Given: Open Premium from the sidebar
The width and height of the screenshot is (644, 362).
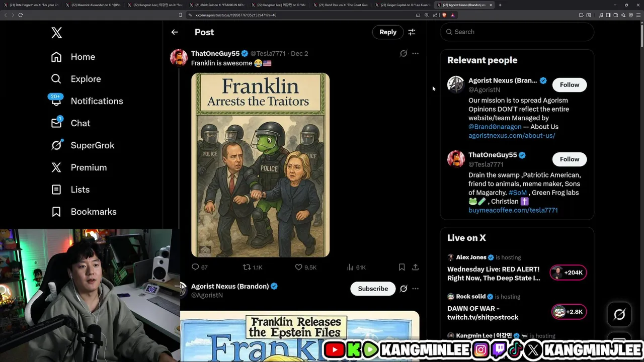Looking at the screenshot, I should [78, 167].
